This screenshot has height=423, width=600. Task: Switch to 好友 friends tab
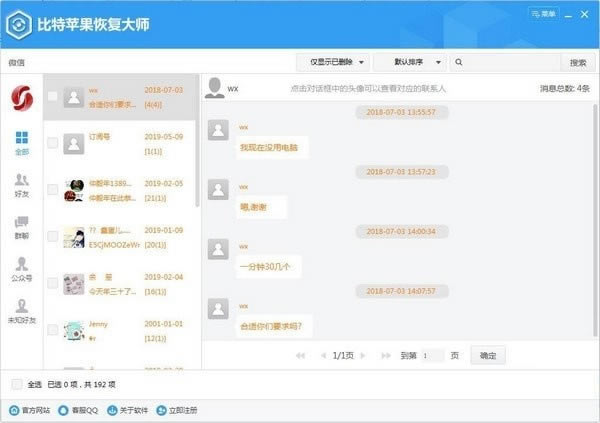(x=22, y=186)
